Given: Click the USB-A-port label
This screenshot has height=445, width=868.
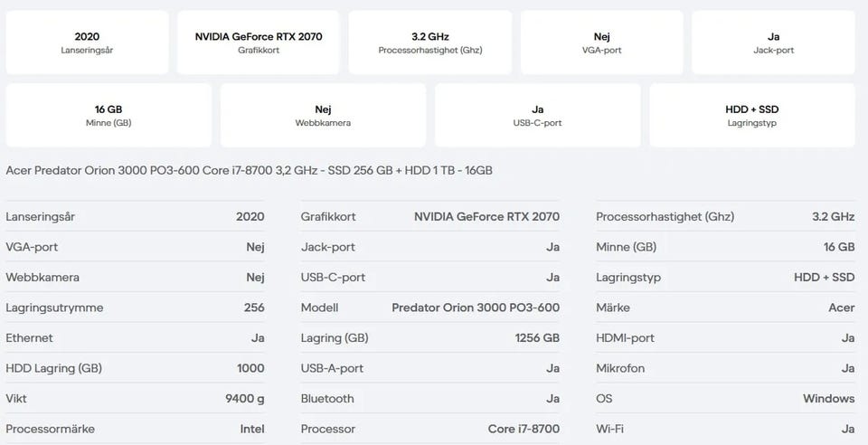Looking at the screenshot, I should point(332,368).
